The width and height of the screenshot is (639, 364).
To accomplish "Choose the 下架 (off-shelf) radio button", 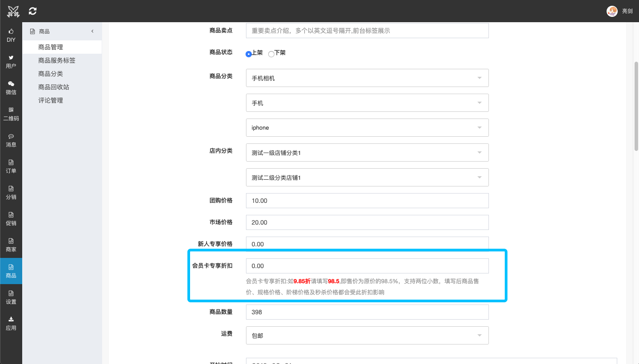I will coord(271,53).
